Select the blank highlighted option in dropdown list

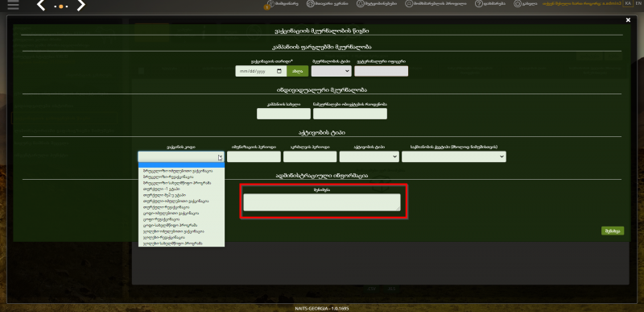[182, 165]
